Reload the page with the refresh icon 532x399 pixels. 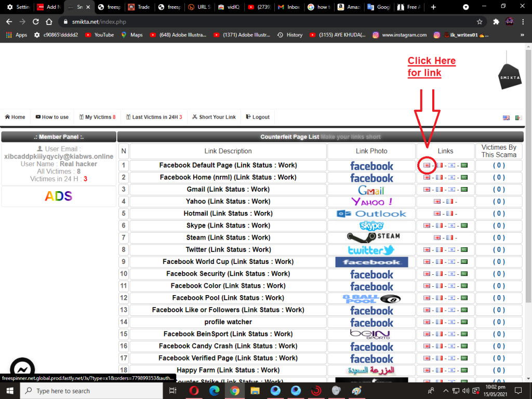click(36, 22)
